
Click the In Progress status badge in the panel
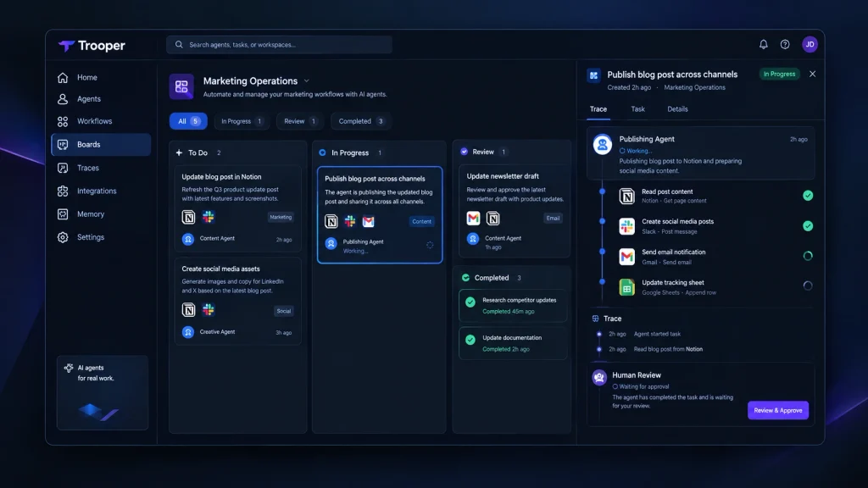coord(780,75)
